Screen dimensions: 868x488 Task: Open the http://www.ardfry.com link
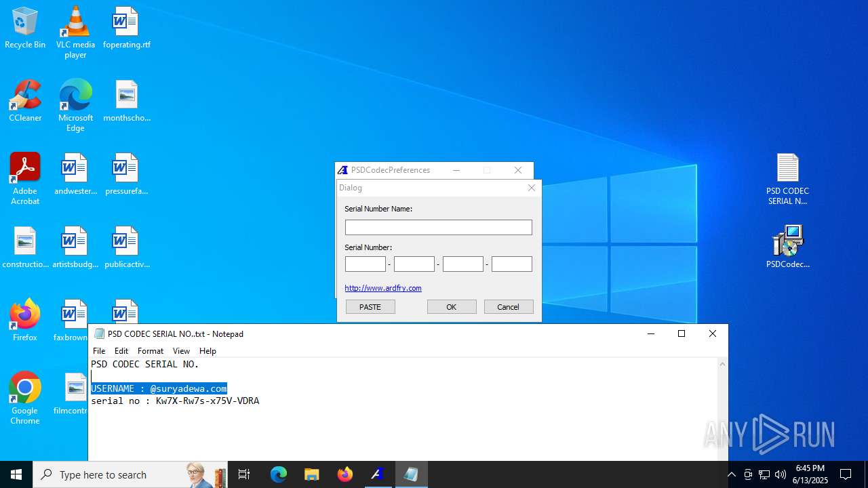click(383, 288)
